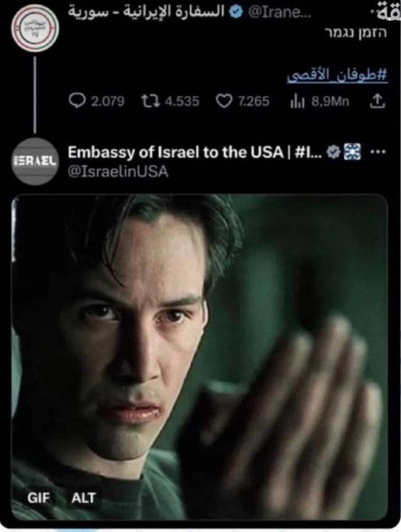
Task: Open the three-dot more menu of Israel tweet
Action: [378, 152]
